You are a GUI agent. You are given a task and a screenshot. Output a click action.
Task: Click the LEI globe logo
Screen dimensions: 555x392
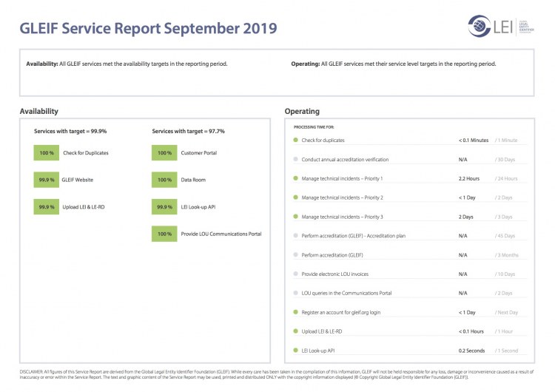tap(481, 27)
